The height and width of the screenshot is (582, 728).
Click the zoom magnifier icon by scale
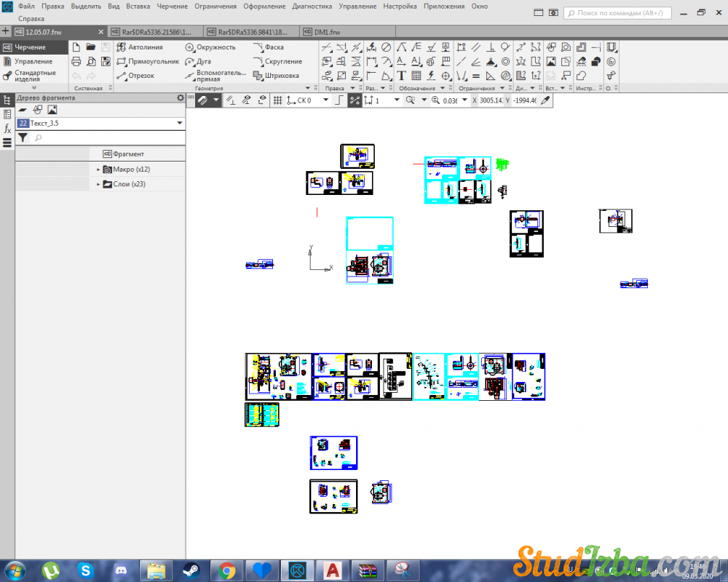[435, 100]
